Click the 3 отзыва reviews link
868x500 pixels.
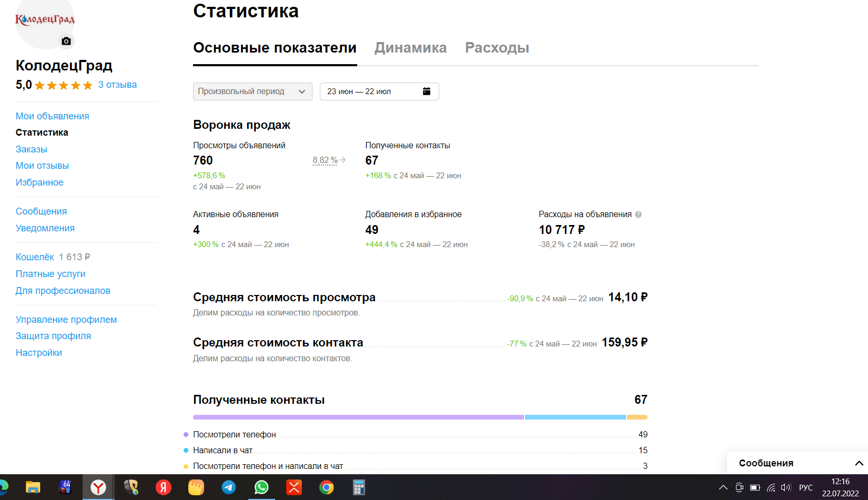(117, 85)
